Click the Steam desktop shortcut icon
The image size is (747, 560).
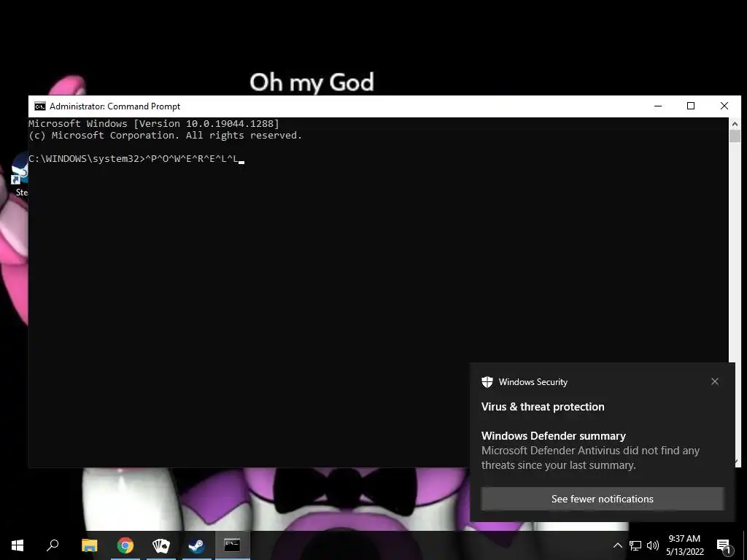[x=20, y=175]
